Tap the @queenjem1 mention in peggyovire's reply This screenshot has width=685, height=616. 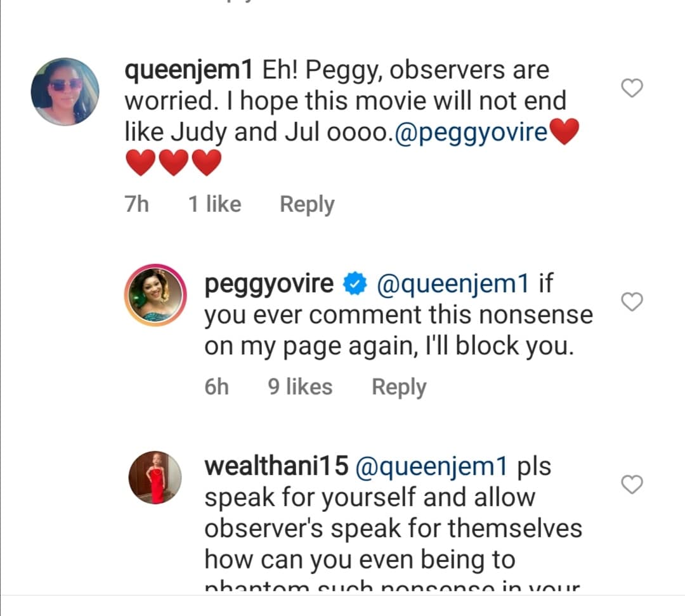point(452,285)
